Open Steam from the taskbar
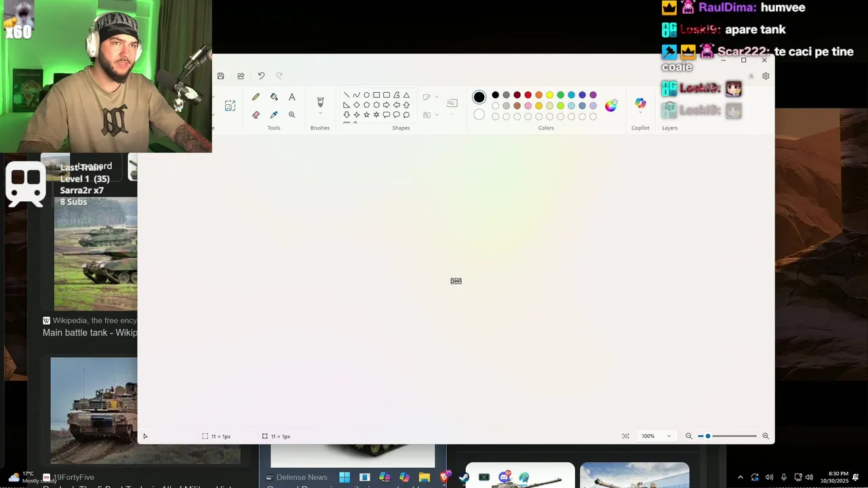Screen dimensions: 868x488 pyautogui.click(x=464, y=477)
